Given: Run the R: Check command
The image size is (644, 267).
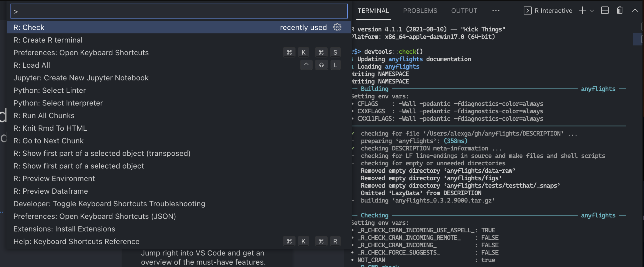Looking at the screenshot, I should click(x=29, y=27).
